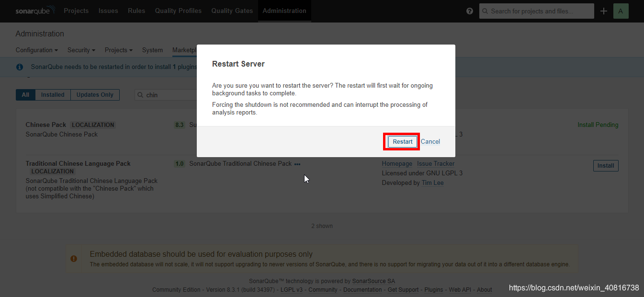
Task: Click the Administration page heading
Action: click(x=40, y=34)
